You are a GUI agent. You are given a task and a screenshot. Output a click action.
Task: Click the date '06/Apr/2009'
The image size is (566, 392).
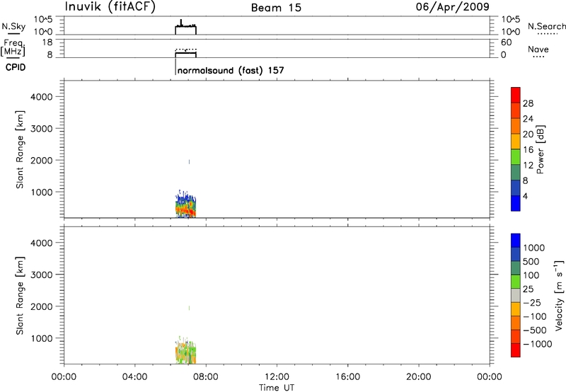[x=453, y=7]
